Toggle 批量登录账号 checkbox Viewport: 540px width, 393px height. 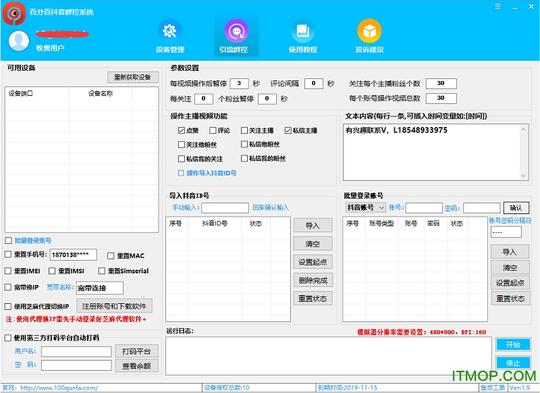[x=8, y=240]
